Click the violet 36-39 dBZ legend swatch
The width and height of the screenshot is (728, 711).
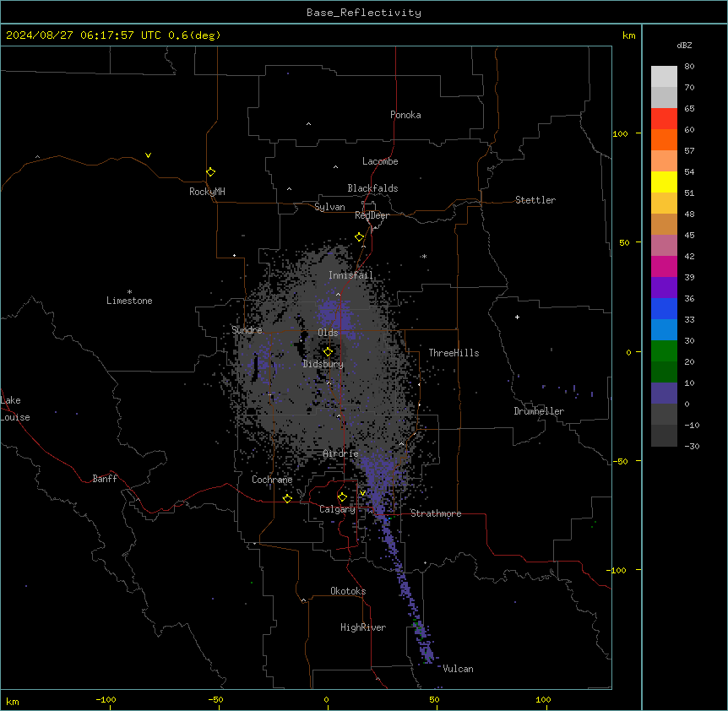pyautogui.click(x=664, y=288)
